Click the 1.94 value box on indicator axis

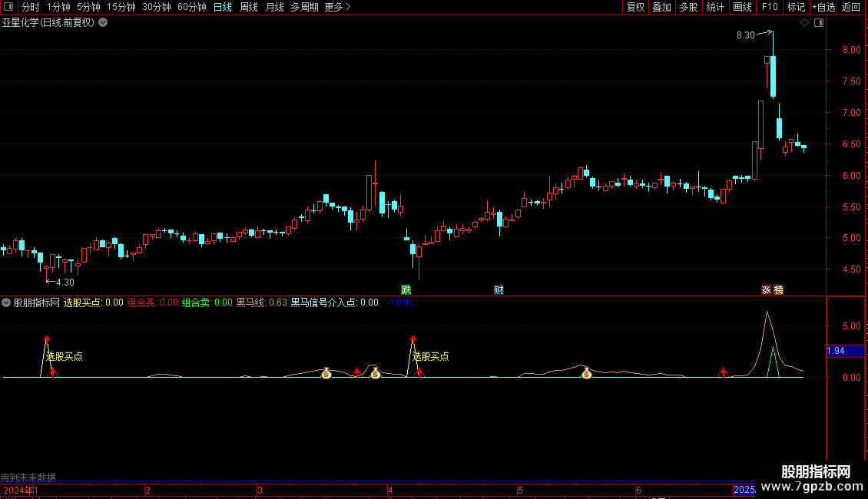coord(845,351)
